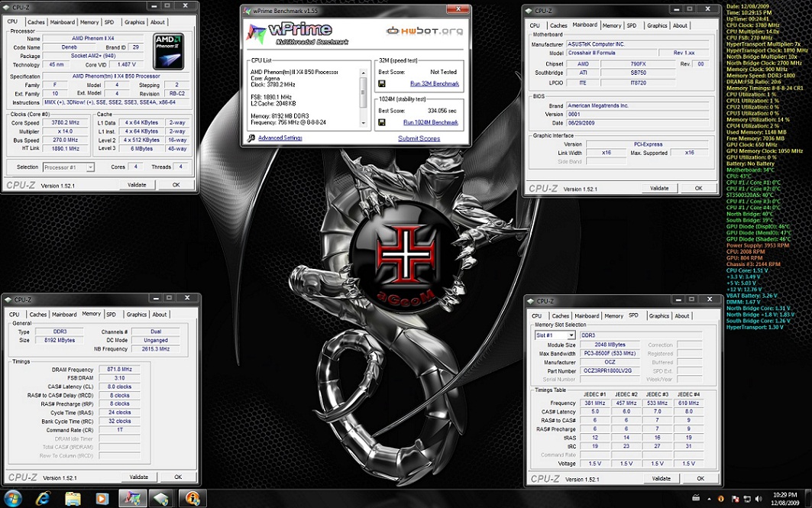Open Graphics tab in the Timings CPU-Z window
The height and width of the screenshot is (508, 812).
(x=136, y=314)
